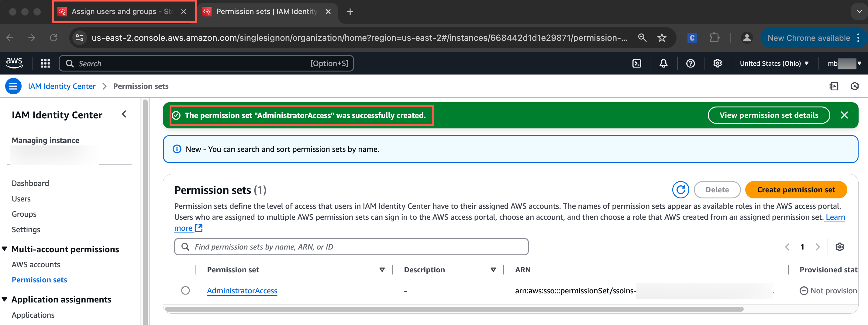Open a new browser tab
This screenshot has width=868, height=325.
350,12
